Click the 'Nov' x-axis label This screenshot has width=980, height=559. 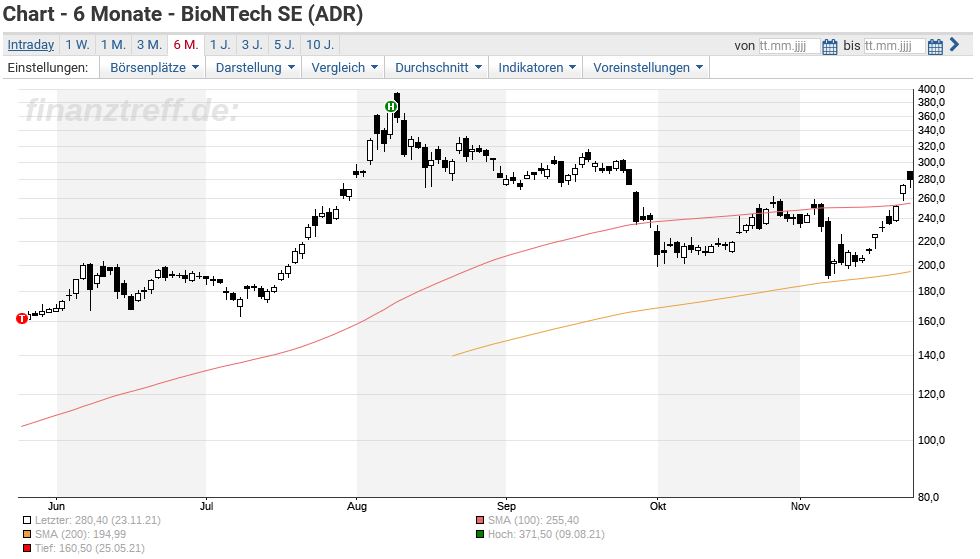[x=800, y=506]
